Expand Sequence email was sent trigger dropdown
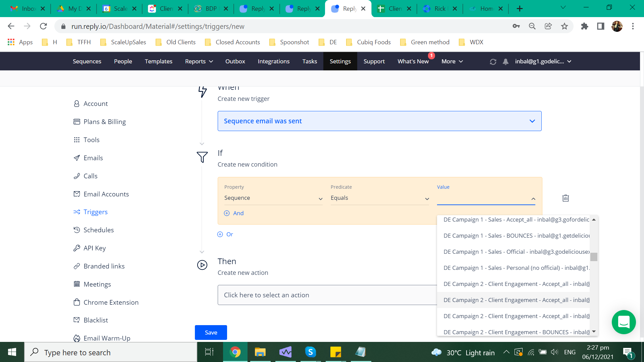 [x=379, y=121]
